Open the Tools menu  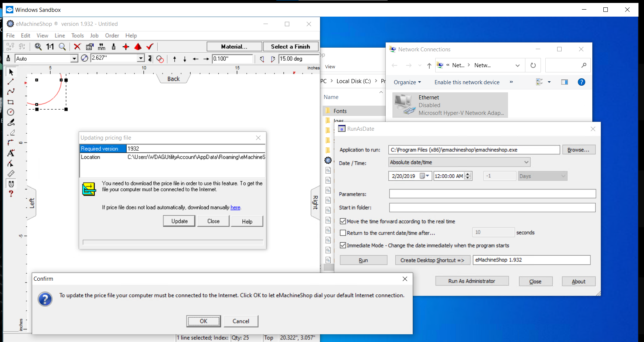(x=78, y=35)
